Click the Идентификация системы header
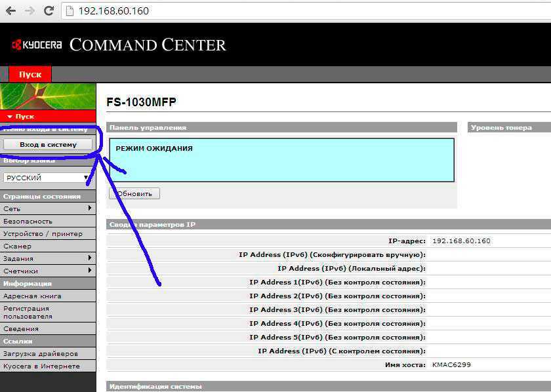Screen dimensions: 551x392 [329, 386]
